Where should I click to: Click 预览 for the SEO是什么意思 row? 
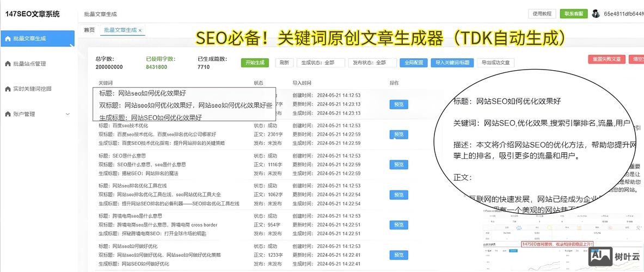pos(399,164)
